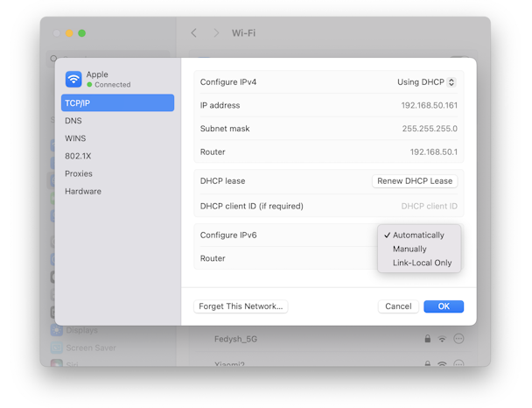Confirm settings with the OK button
Viewport: 532px width, 408px height.
(444, 306)
